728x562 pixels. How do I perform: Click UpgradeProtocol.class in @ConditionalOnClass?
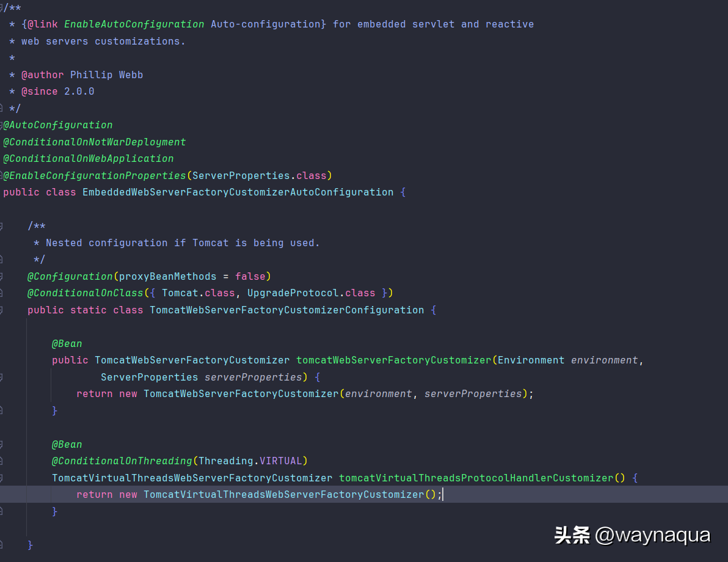pos(311,293)
